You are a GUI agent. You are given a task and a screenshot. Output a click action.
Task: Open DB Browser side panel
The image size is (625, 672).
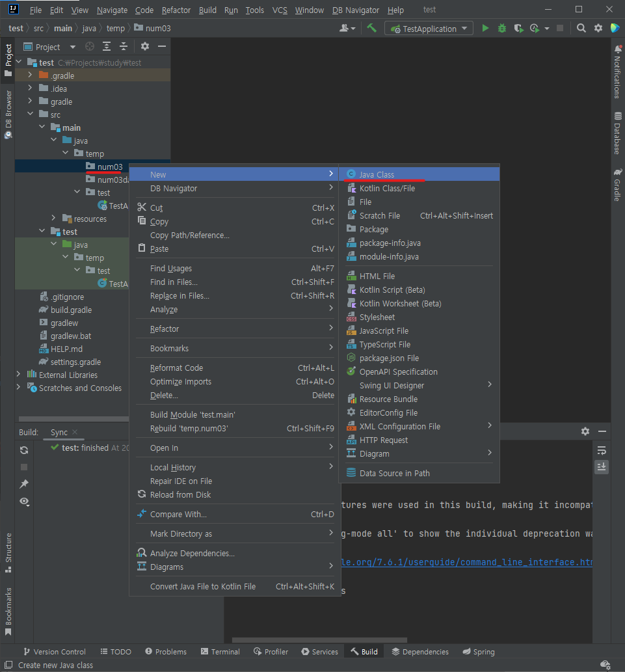click(x=8, y=114)
